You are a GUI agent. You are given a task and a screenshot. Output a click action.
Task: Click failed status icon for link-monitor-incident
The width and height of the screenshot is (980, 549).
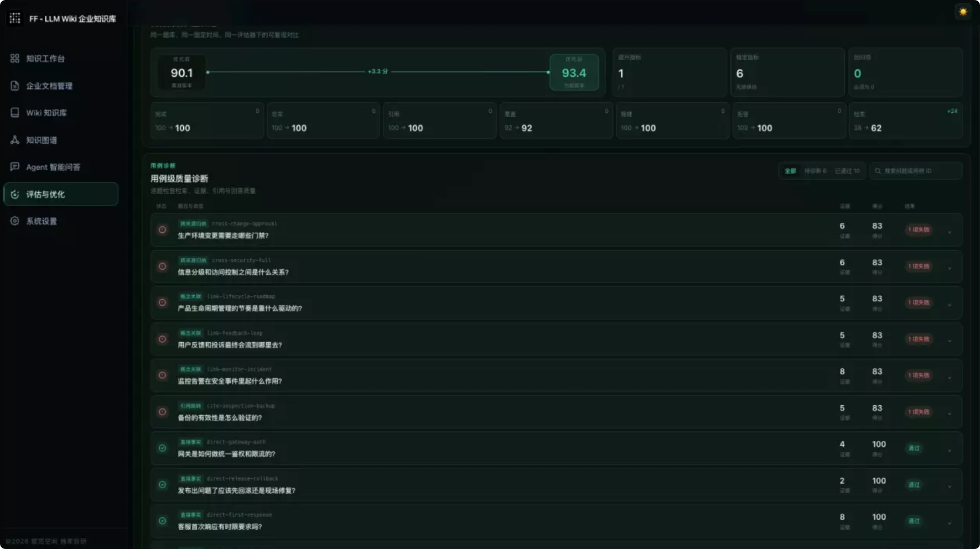(162, 375)
